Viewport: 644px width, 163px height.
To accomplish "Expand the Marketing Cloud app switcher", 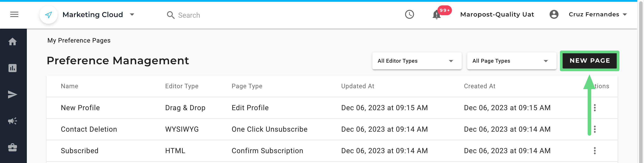I will tap(132, 15).
